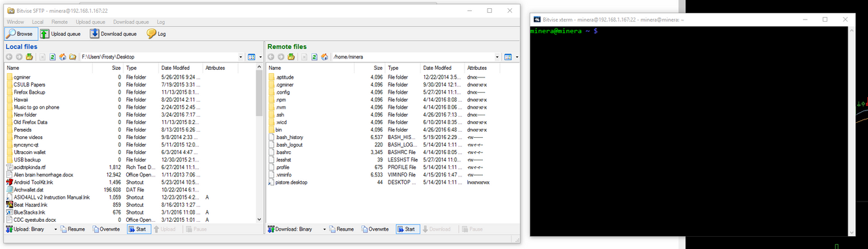
Task: Sort remote files by Type column
Action: tap(403, 68)
